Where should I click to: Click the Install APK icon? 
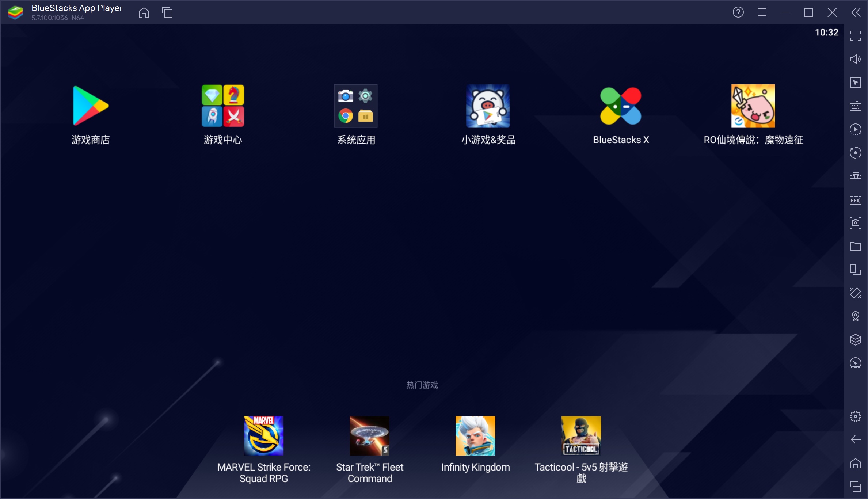pos(856,199)
